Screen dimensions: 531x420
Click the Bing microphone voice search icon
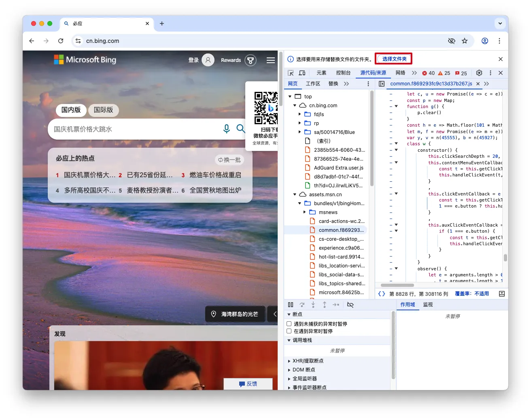tap(227, 129)
